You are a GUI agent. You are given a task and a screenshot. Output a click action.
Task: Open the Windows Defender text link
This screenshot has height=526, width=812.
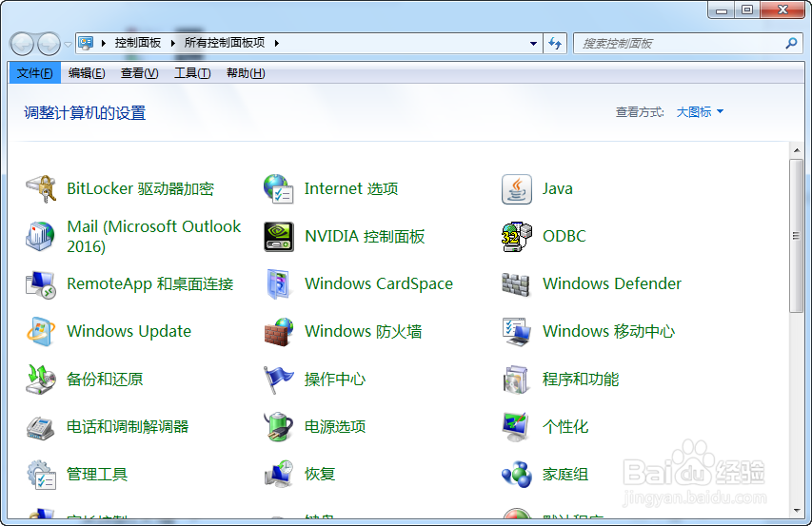tap(612, 284)
